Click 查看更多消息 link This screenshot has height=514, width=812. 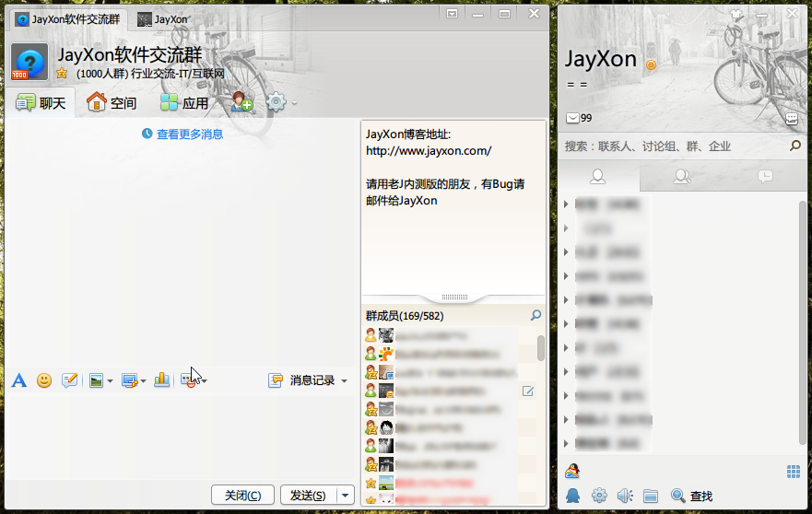190,134
